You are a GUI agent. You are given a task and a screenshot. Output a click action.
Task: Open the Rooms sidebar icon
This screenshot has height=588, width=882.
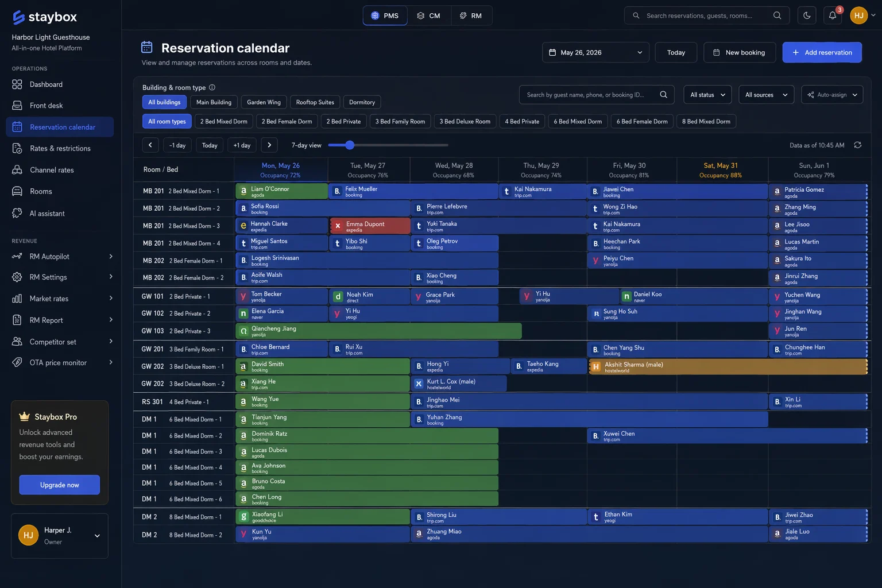coord(17,191)
